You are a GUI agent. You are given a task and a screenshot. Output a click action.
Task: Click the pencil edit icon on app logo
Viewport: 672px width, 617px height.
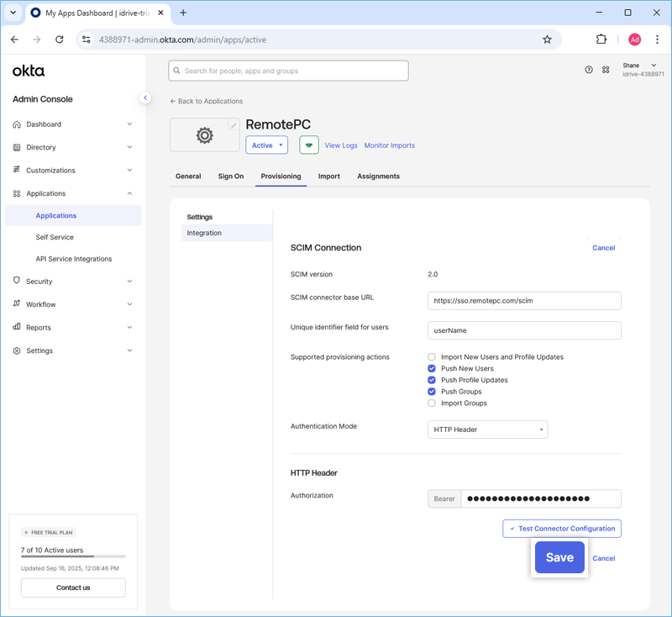(234, 125)
